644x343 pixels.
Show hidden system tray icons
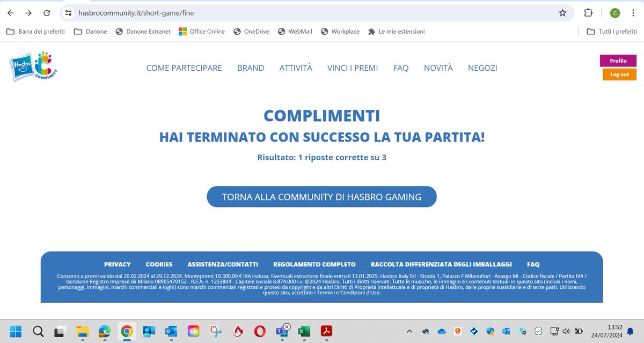[x=409, y=331]
